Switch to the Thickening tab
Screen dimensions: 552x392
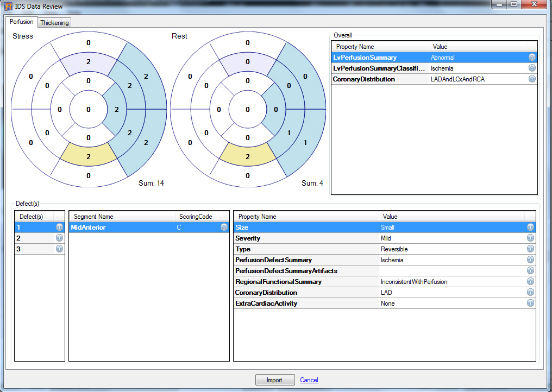(54, 23)
